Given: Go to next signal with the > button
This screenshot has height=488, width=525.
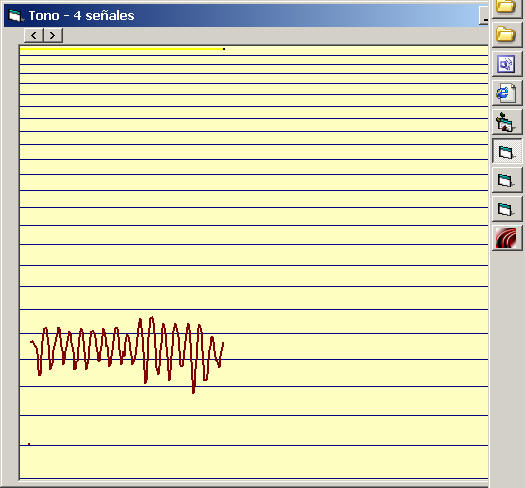Looking at the screenshot, I should [x=53, y=35].
